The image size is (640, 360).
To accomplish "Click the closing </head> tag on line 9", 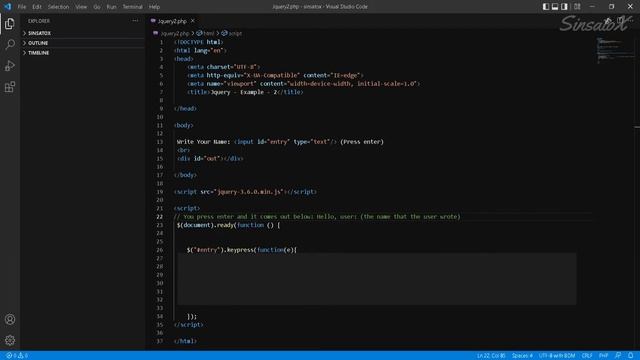I will pyautogui.click(x=185, y=109).
